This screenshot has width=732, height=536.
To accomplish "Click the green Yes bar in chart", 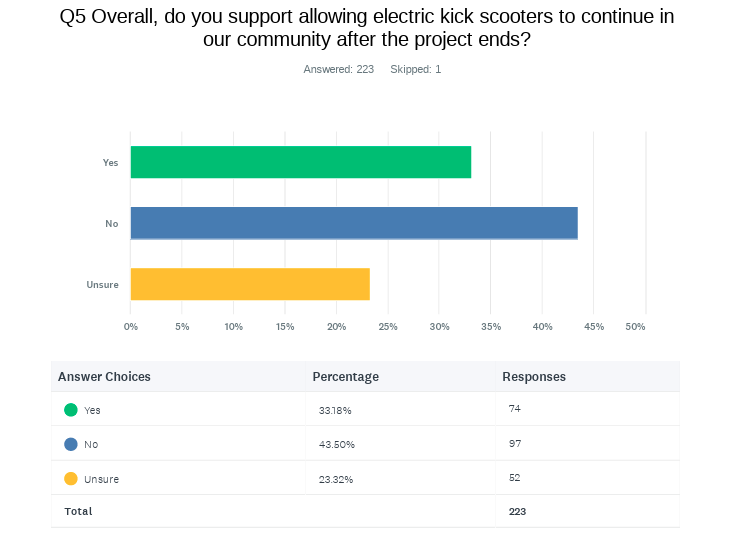I will [300, 162].
